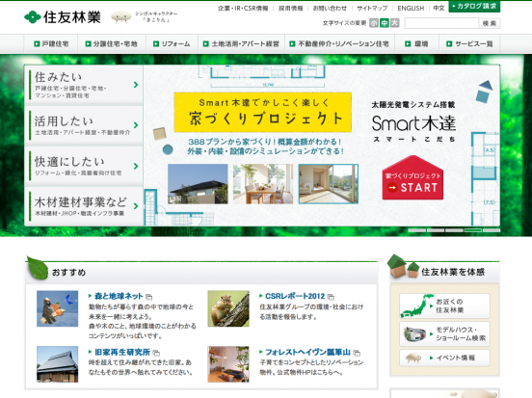532x398 pixels.
Task: Click new-window icon beside CSRレポート2012
Action: click(331, 297)
